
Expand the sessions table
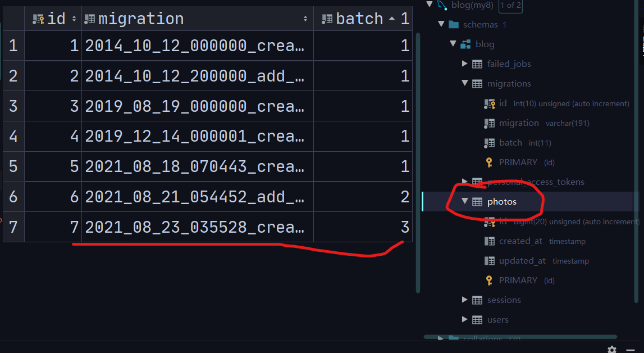click(465, 300)
